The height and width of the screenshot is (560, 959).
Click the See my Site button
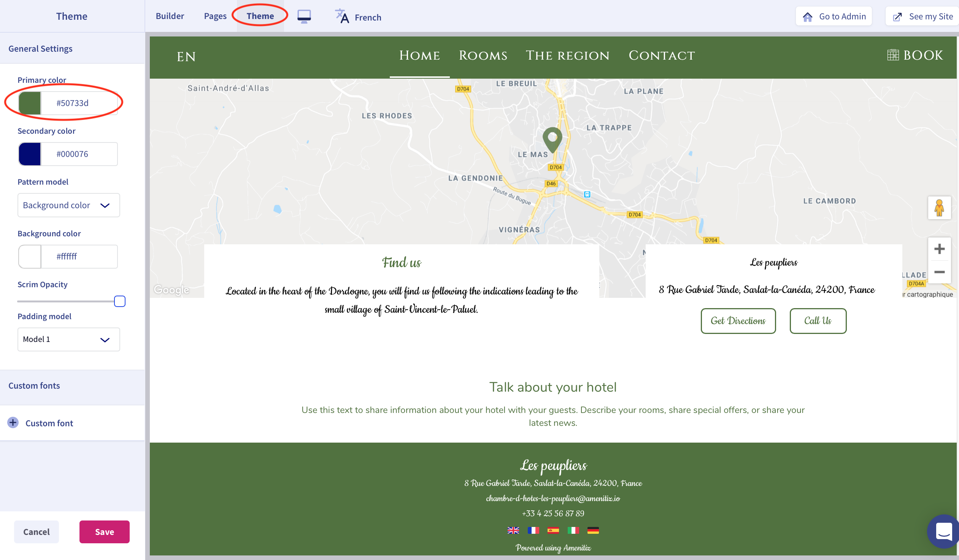tap(923, 16)
